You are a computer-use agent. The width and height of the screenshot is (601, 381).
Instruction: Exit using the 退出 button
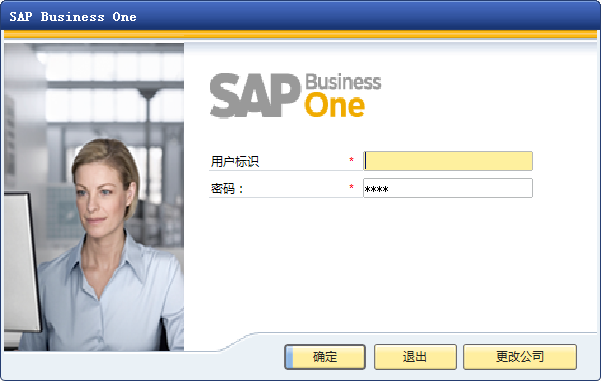point(415,357)
